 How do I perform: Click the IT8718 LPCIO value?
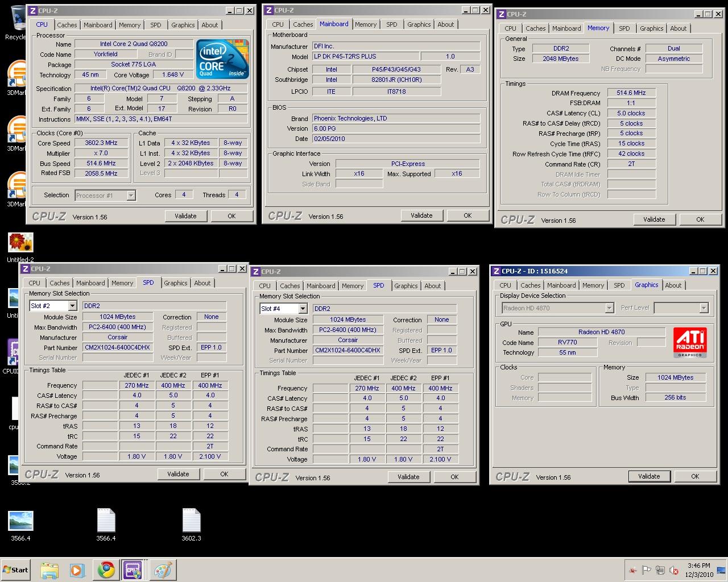click(396, 91)
